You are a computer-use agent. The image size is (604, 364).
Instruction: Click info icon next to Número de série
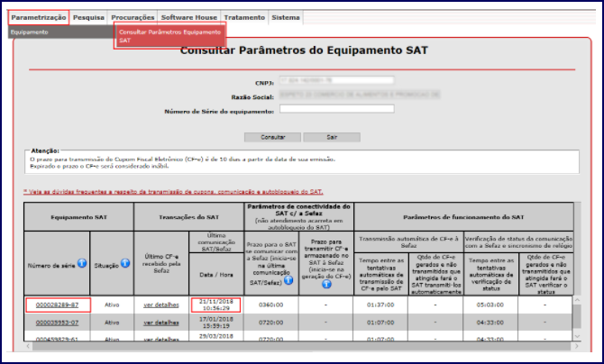pos(82,263)
